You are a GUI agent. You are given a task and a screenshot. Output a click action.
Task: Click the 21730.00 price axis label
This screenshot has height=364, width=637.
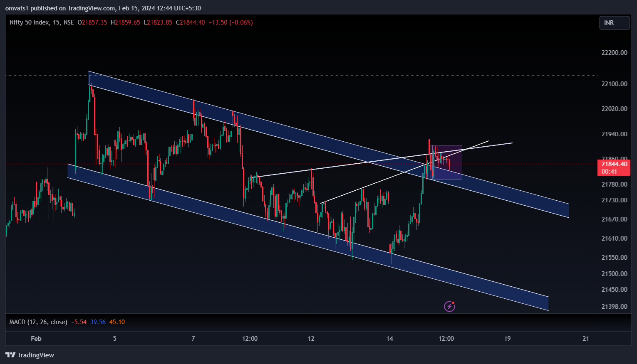614,200
